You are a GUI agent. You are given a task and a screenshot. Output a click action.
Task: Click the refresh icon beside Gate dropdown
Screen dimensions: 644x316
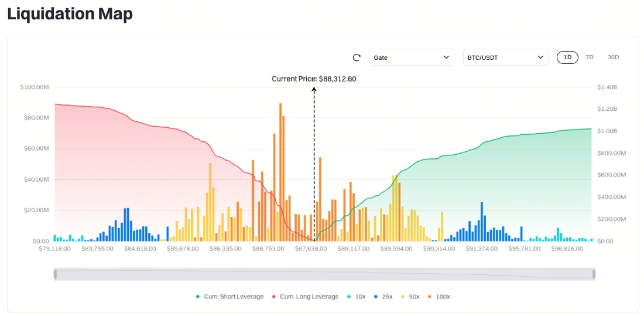(x=357, y=57)
